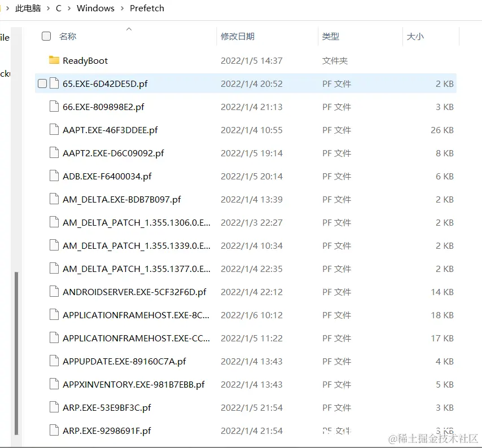Click date 2022/1/5 20:14 cell
The image size is (482, 448).
[252, 176]
